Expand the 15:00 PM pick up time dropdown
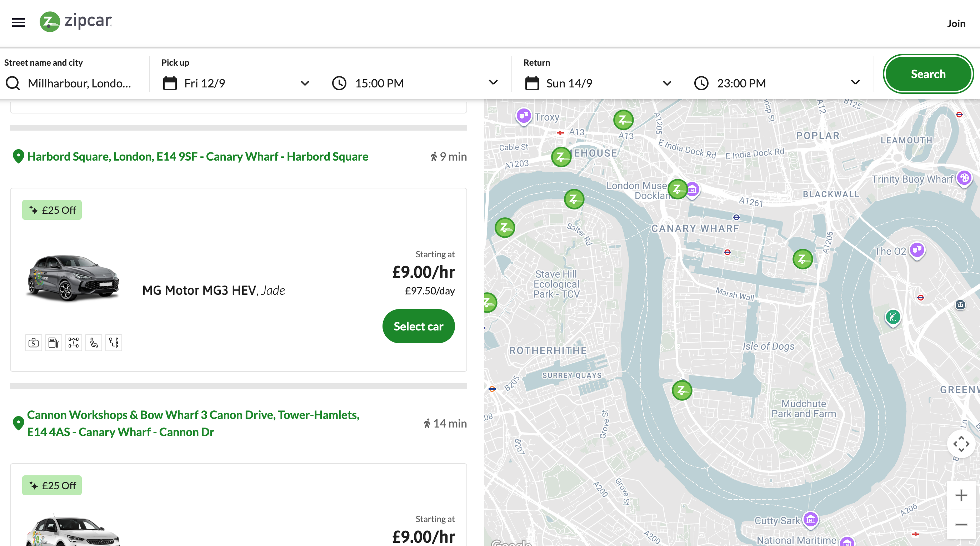The height and width of the screenshot is (546, 980). pos(493,82)
